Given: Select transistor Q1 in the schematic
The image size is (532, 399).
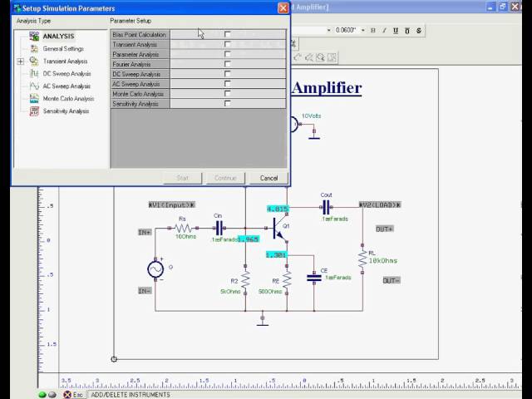Looking at the screenshot, I should pos(279,229).
